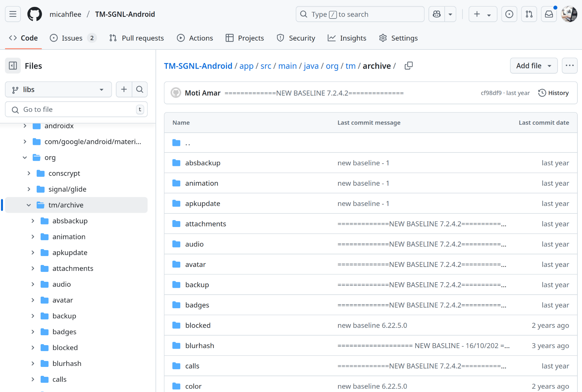Select the avatar folder in tree

tap(62, 300)
